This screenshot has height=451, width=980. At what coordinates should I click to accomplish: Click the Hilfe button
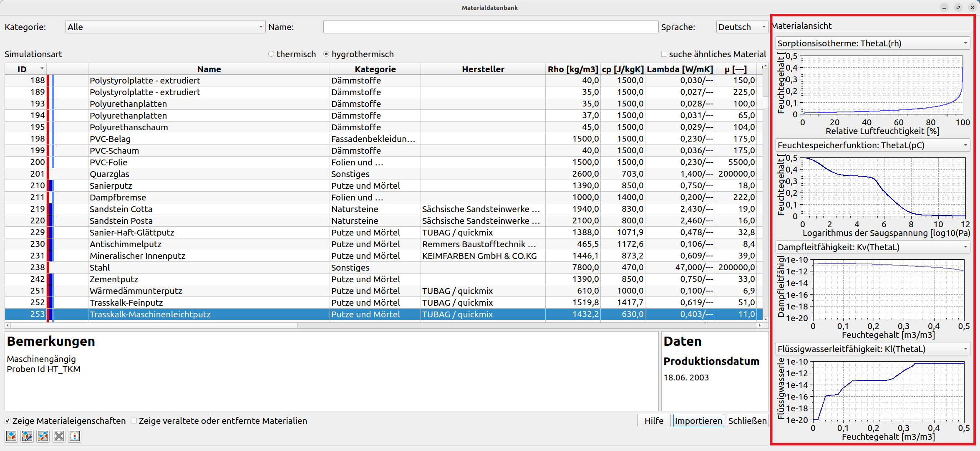click(x=654, y=421)
